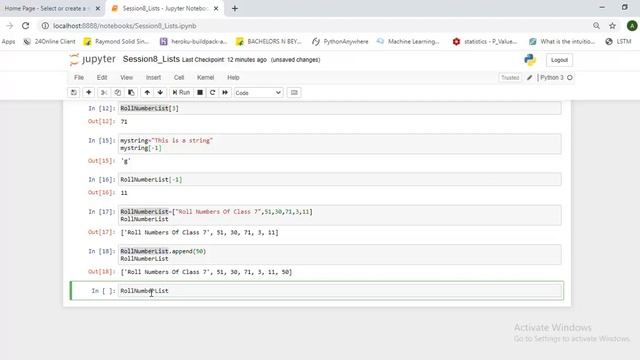Select the In [18] append(50) cell
The height and width of the screenshot is (360, 640).
click(x=340, y=255)
